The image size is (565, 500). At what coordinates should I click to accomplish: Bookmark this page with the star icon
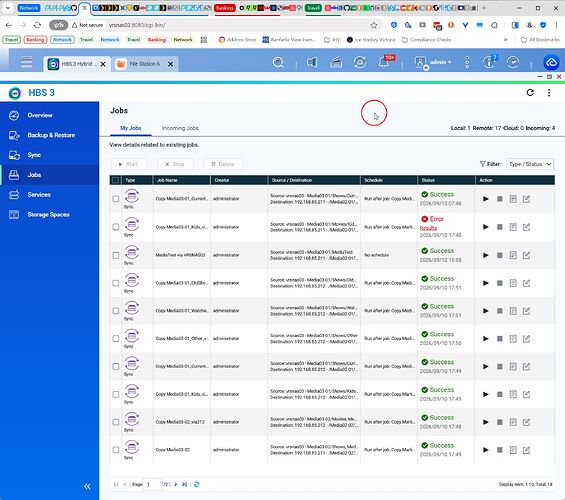(374, 25)
